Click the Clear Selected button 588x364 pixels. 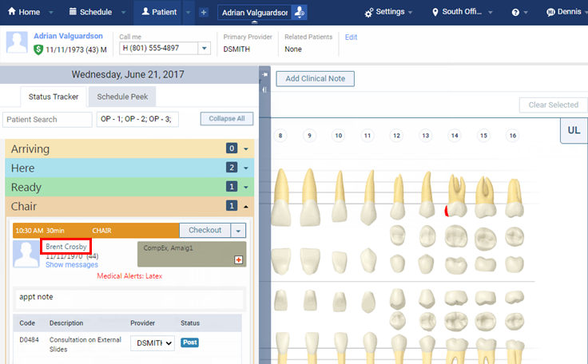(553, 105)
